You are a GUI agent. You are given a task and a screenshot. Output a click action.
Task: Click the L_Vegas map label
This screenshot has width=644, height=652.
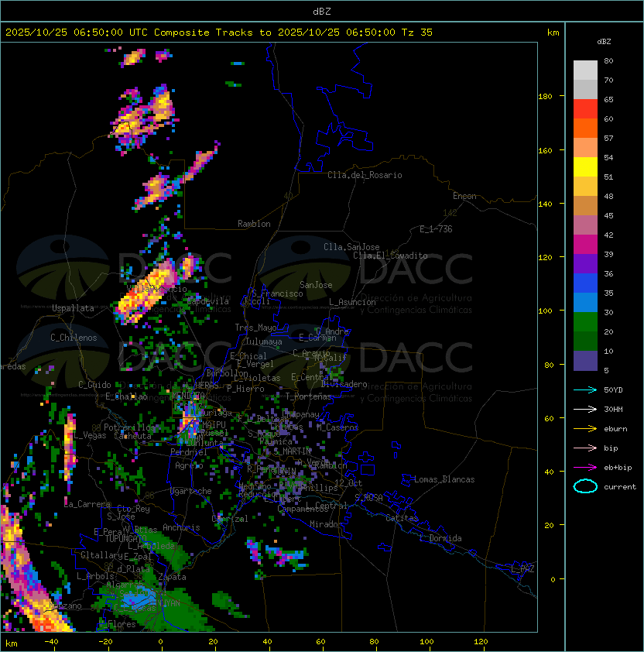click(x=90, y=435)
